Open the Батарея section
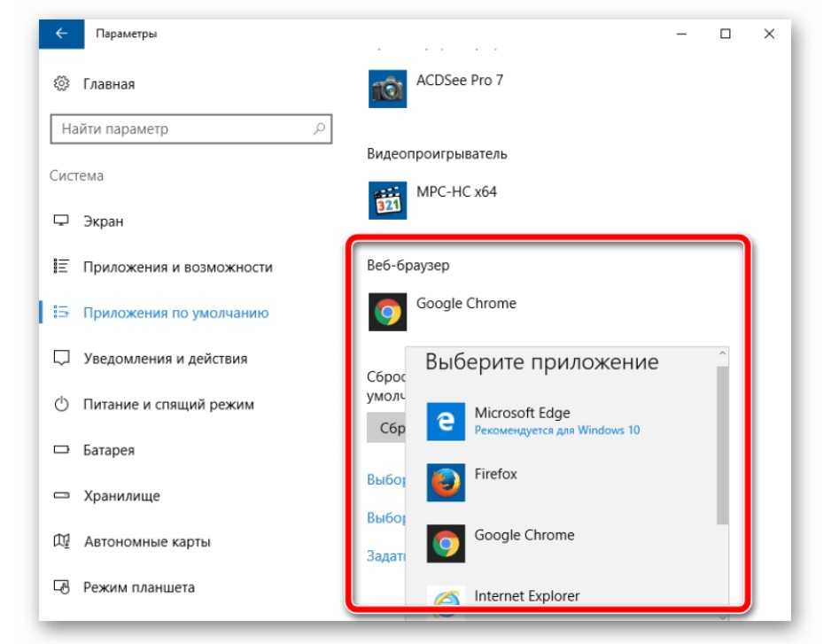The image size is (831, 644). click(109, 450)
